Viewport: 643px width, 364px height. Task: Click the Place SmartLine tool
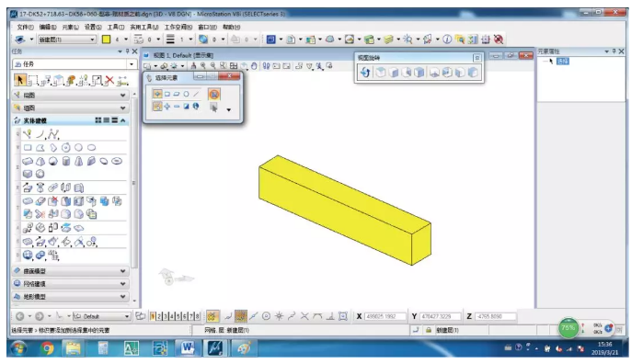(x=28, y=134)
